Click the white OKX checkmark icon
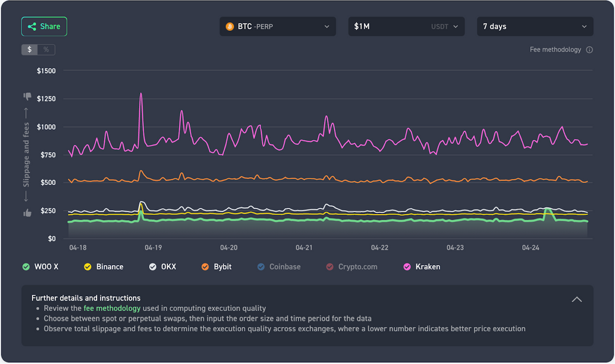The image size is (615, 364). coord(152,267)
